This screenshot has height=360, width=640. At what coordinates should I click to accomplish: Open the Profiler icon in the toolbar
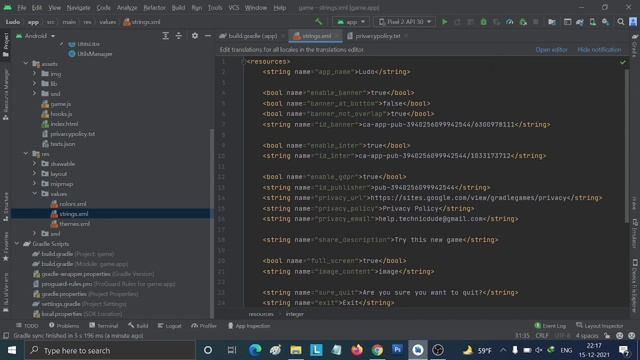[x=510, y=22]
